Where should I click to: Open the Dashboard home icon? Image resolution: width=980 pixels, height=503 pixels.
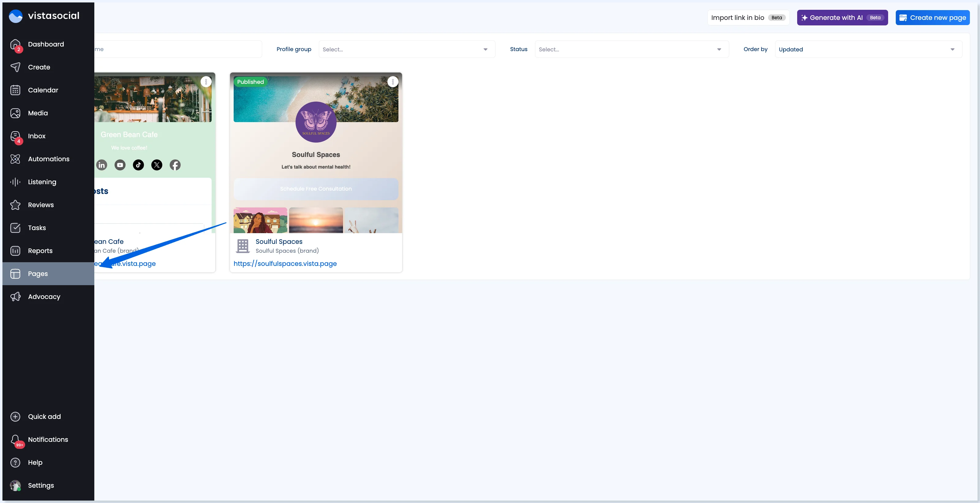(x=16, y=44)
